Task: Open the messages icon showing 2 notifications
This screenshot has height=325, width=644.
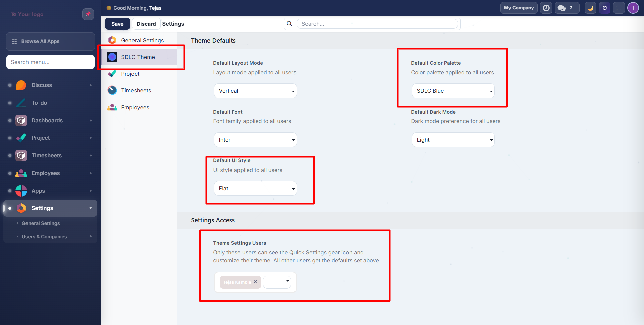Action: 566,8
